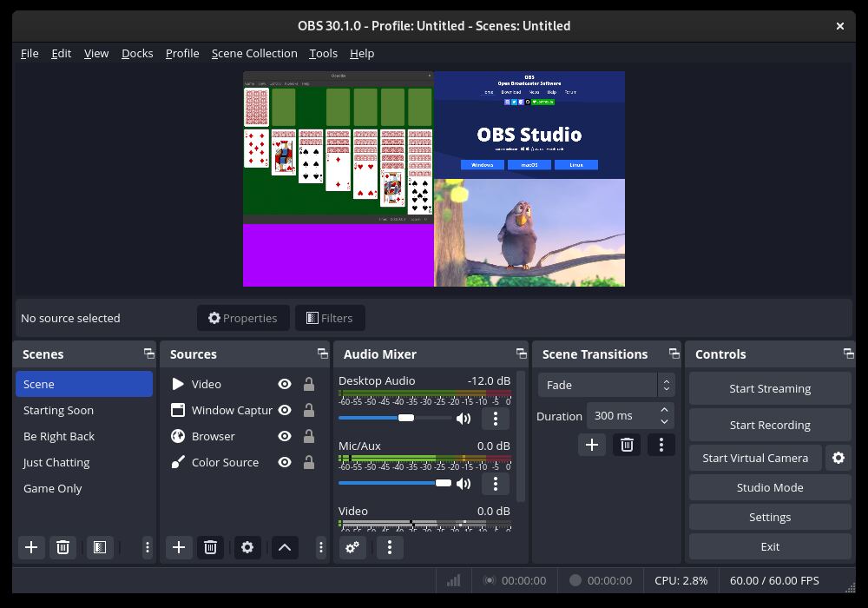The width and height of the screenshot is (868, 608).
Task: Mute the Mic/Aux speaker icon
Action: click(x=464, y=483)
